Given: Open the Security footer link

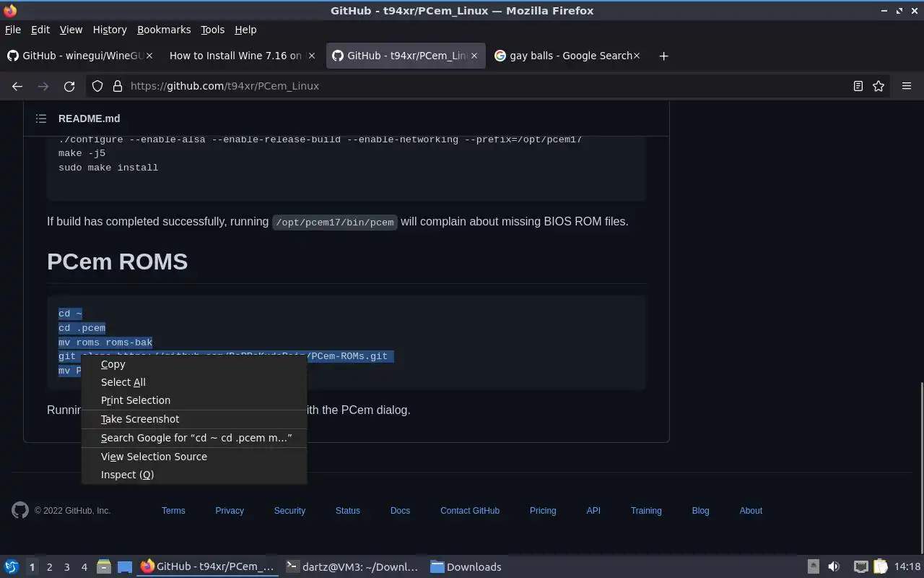Looking at the screenshot, I should pos(289,511).
